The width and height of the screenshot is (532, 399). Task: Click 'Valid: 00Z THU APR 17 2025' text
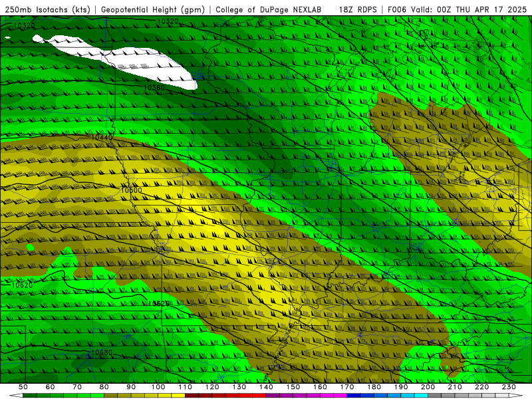pyautogui.click(x=469, y=9)
